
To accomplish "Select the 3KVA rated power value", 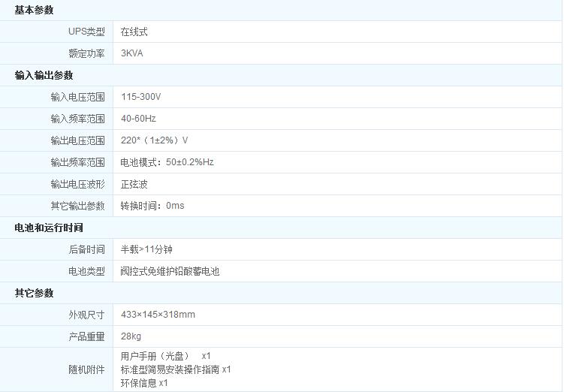I will [x=132, y=54].
